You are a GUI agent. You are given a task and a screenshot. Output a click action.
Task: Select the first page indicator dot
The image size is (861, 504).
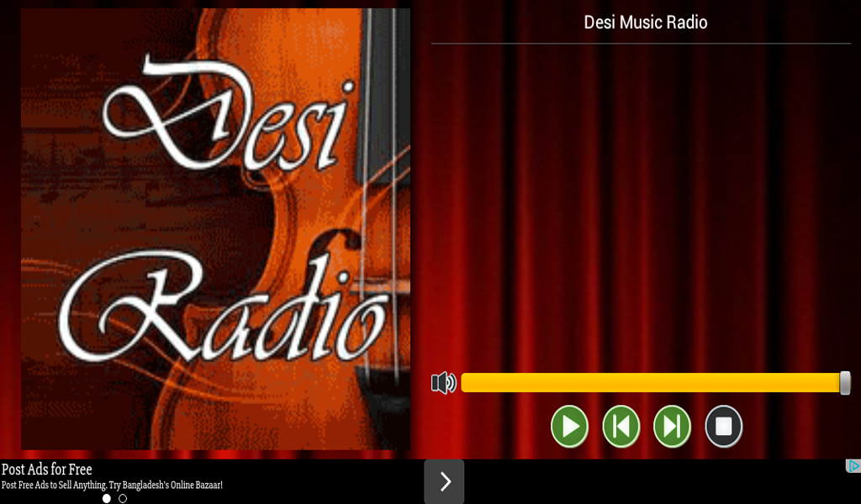106,498
